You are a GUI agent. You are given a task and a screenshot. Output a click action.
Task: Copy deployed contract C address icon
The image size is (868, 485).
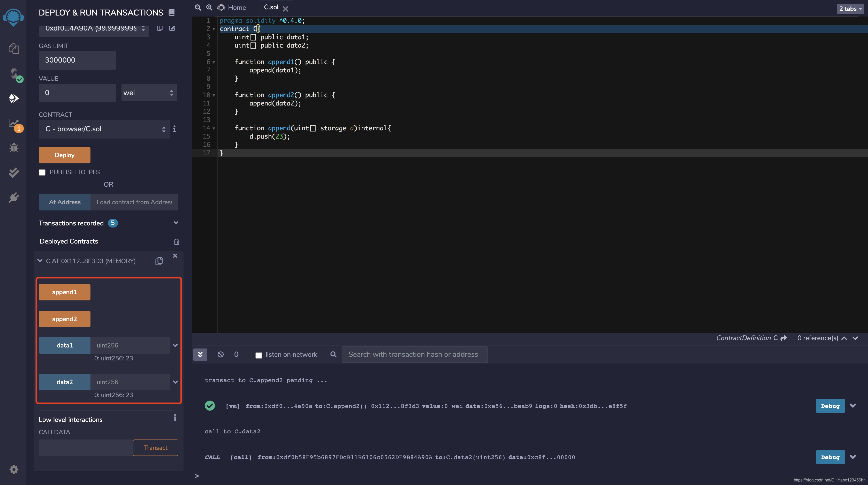[x=159, y=261]
